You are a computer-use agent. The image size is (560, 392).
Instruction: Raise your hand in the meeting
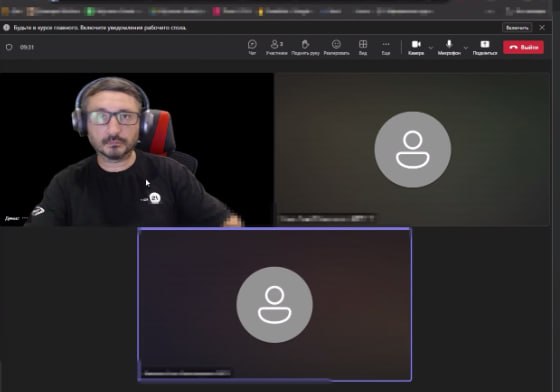305,47
